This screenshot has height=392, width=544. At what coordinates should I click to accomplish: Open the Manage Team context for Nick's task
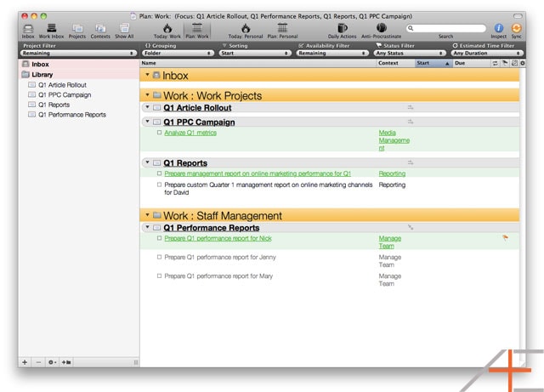point(390,242)
